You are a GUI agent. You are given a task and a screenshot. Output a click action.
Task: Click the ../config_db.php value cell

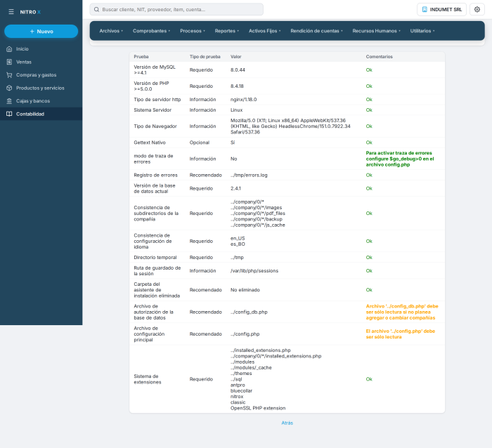click(249, 312)
